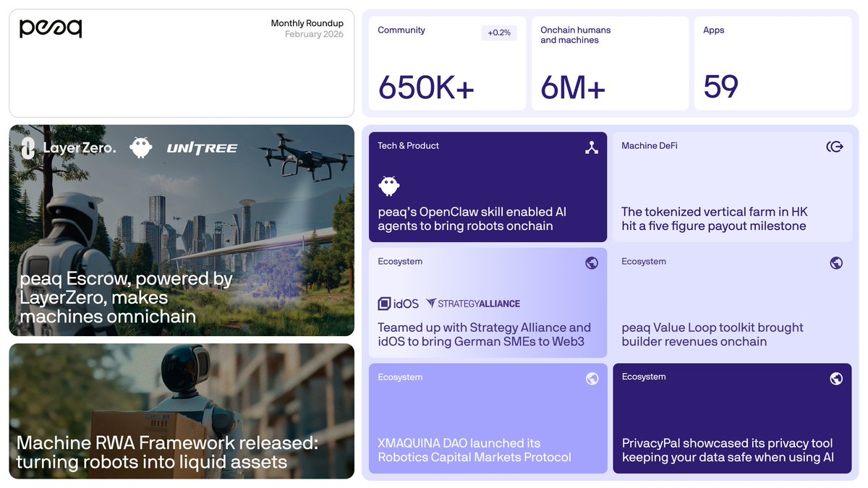Click the Monthly Roundup heading

(x=307, y=23)
